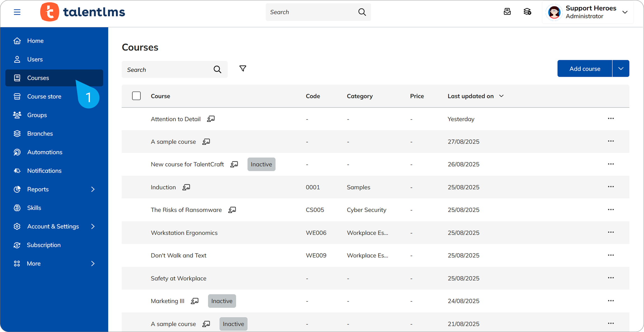
Task: Open Automations from the sidebar
Action: tap(45, 152)
